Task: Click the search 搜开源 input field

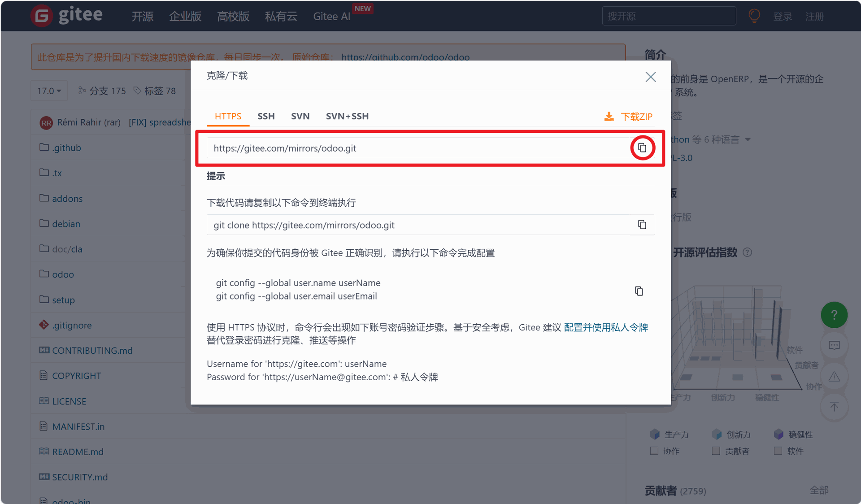Action: [x=669, y=16]
